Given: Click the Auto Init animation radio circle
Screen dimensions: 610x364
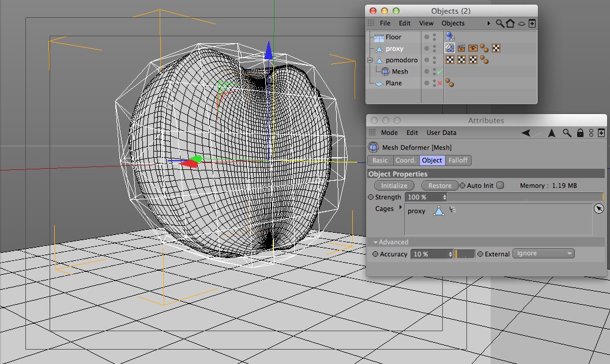Looking at the screenshot, I should pyautogui.click(x=462, y=185).
